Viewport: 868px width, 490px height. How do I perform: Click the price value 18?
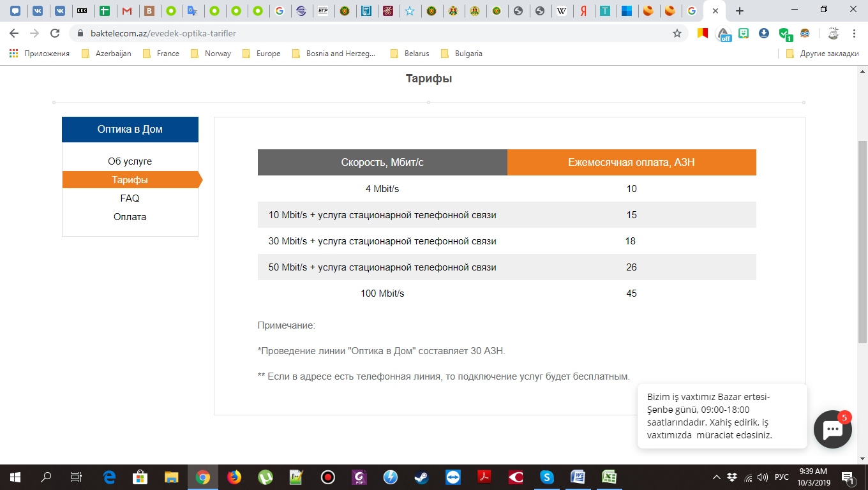point(631,241)
